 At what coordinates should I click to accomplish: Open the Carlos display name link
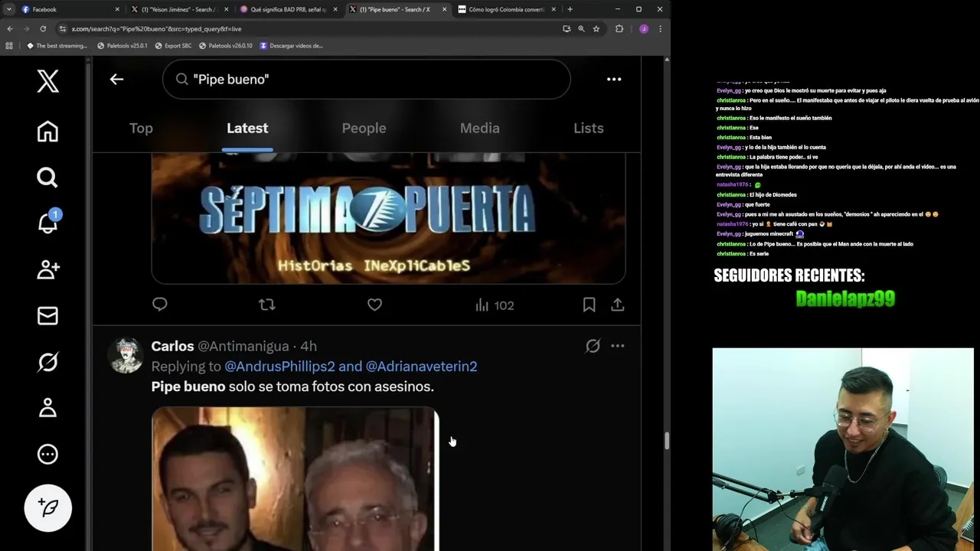(x=172, y=347)
